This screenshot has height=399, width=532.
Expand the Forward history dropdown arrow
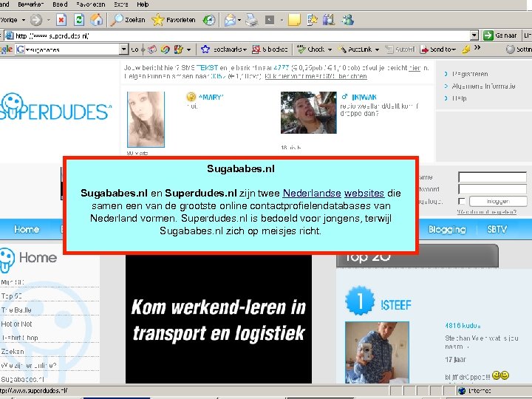[48, 20]
